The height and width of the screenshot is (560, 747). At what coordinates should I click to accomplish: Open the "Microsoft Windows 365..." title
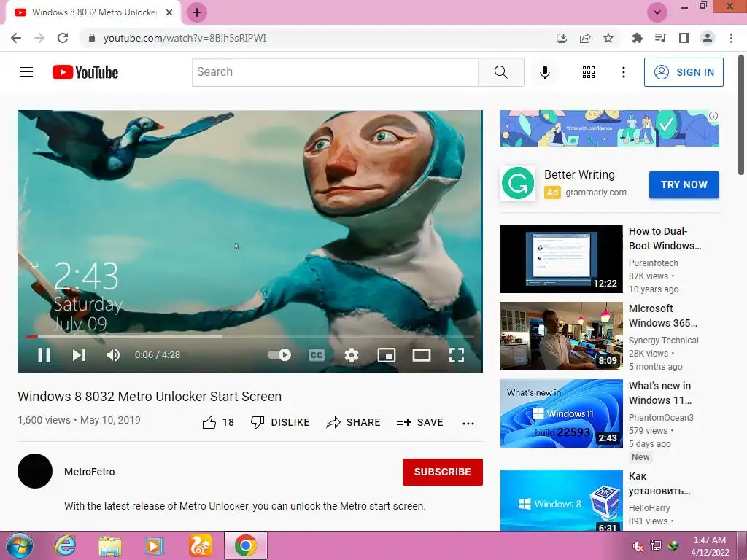click(662, 316)
